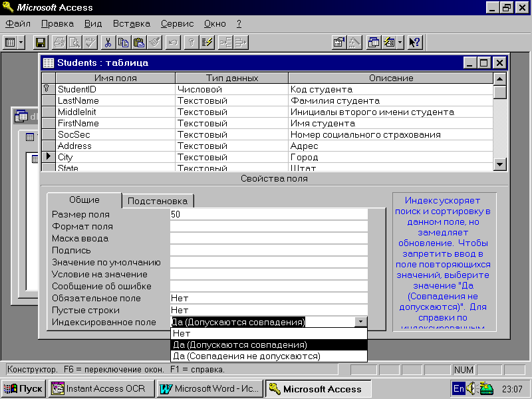Click the field grid scroll down arrow
532x399 pixels.
tap(500, 164)
